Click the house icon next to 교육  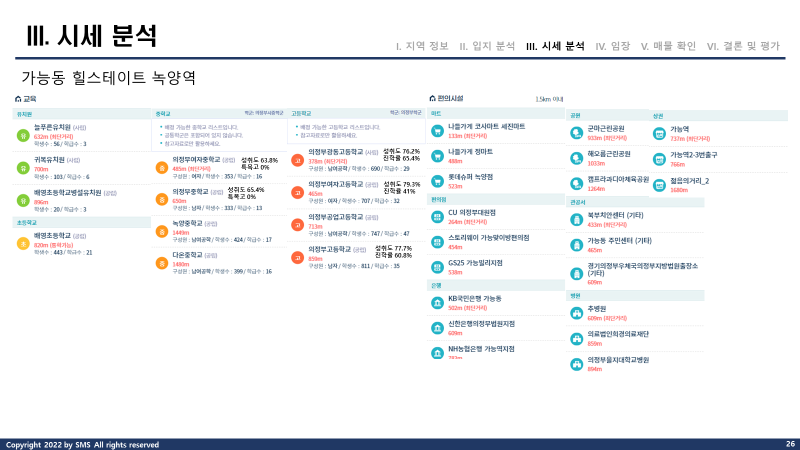click(18, 98)
